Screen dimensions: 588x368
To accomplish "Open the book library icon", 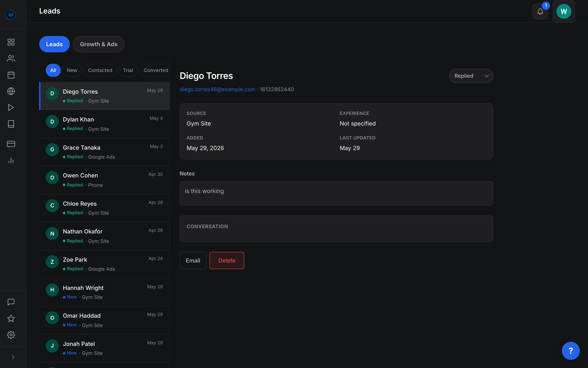I will click(11, 124).
